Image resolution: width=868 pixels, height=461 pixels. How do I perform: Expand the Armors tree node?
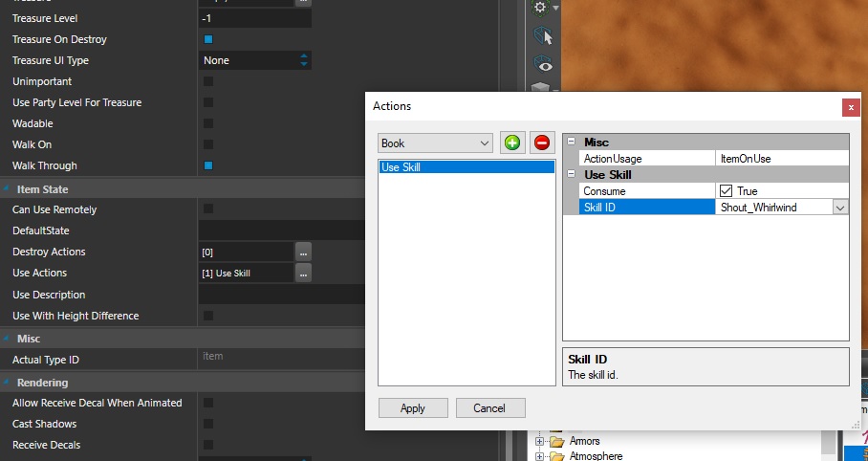[539, 442]
